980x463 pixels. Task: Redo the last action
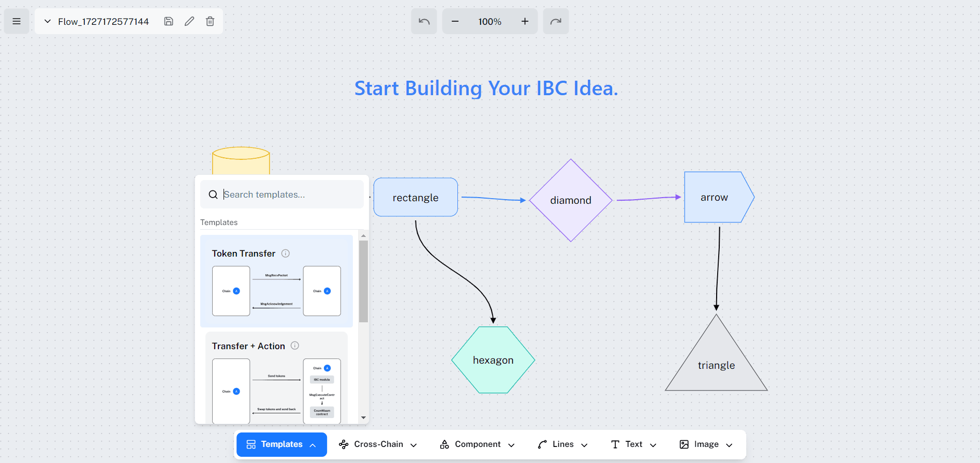(x=556, y=21)
